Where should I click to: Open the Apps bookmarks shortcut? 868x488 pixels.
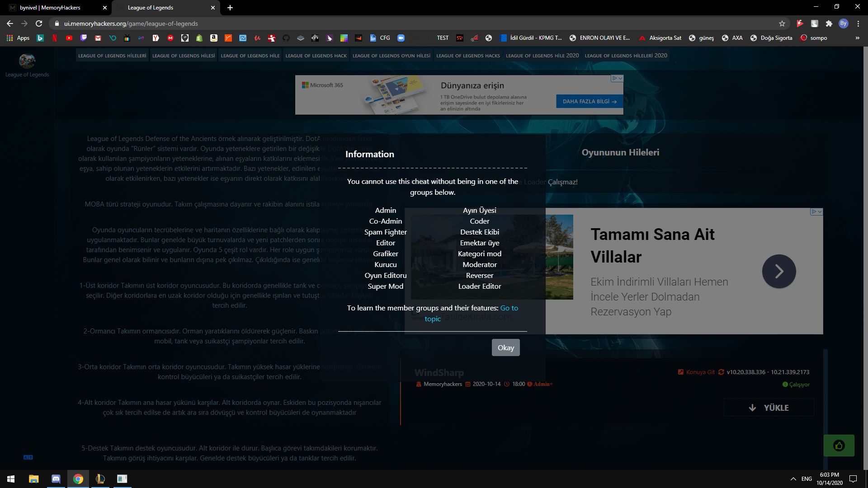pyautogui.click(x=18, y=38)
